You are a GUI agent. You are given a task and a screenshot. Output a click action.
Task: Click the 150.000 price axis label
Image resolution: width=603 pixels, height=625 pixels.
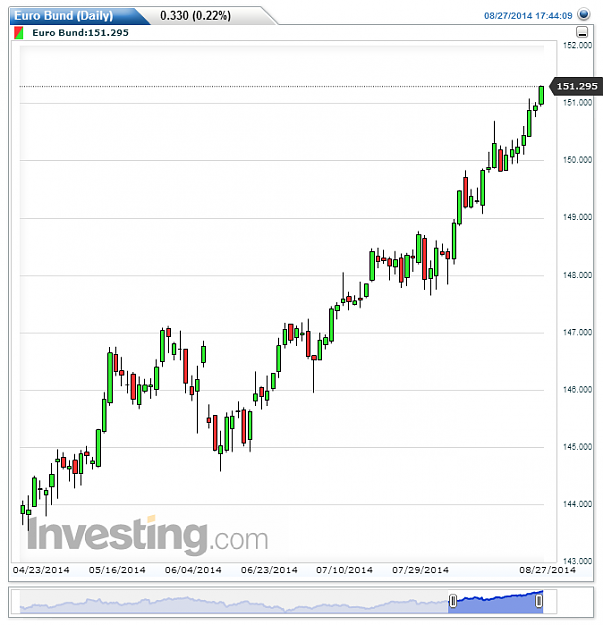pos(577,160)
